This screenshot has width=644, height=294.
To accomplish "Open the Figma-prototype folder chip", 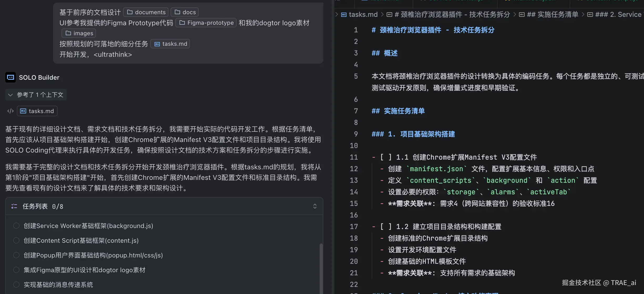I will (206, 23).
